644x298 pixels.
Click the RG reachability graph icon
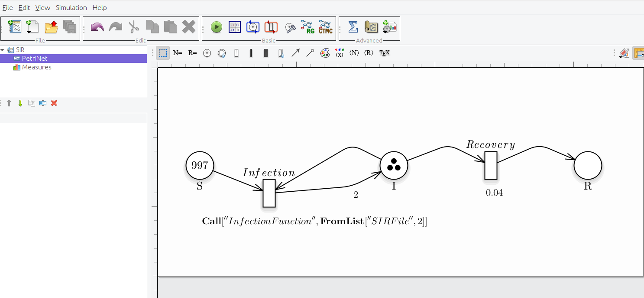(307, 27)
